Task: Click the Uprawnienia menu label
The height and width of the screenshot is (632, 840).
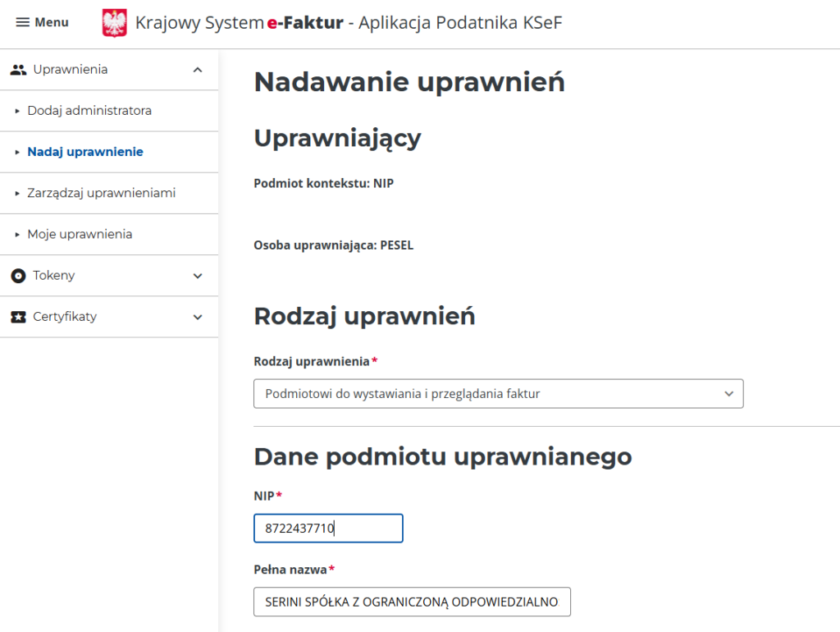Action: [71, 70]
